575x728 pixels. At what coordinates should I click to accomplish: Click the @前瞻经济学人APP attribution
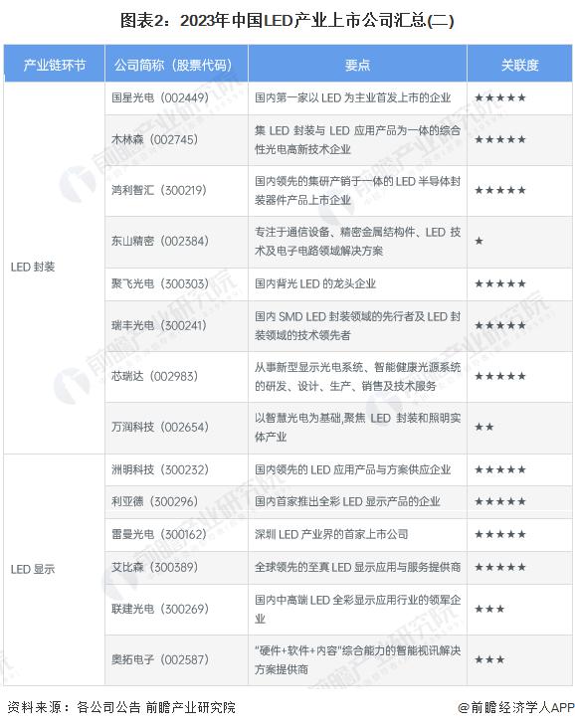[515, 707]
